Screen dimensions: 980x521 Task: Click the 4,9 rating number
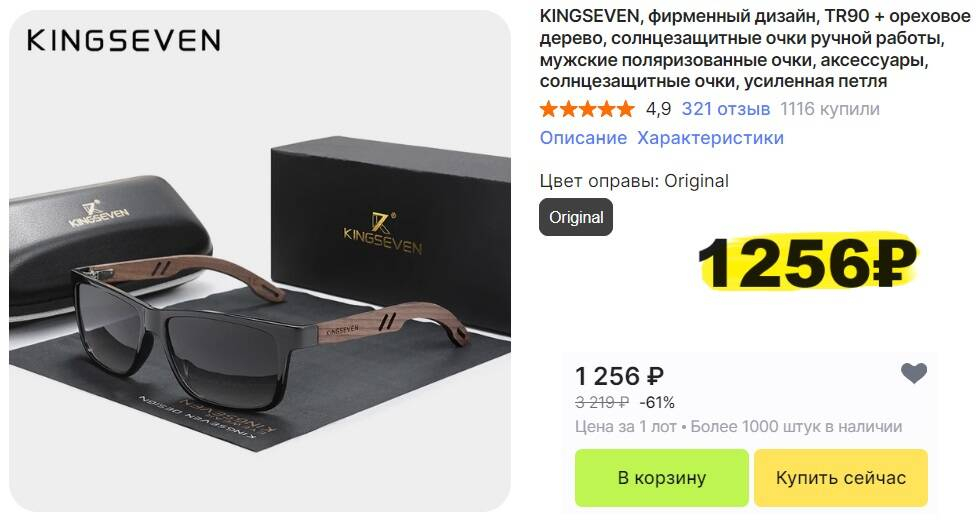pos(658,109)
